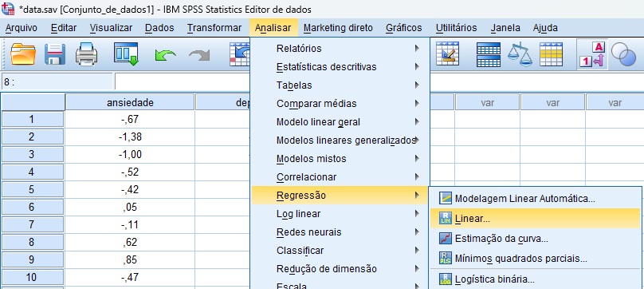The image size is (644, 289).
Task: Redo action with gray arrow icon
Action: 199,55
